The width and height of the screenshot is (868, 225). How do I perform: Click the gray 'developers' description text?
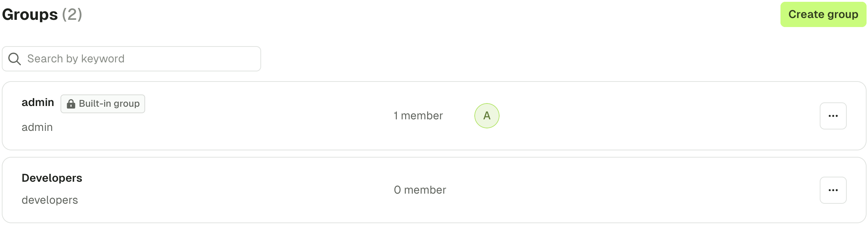(x=50, y=200)
